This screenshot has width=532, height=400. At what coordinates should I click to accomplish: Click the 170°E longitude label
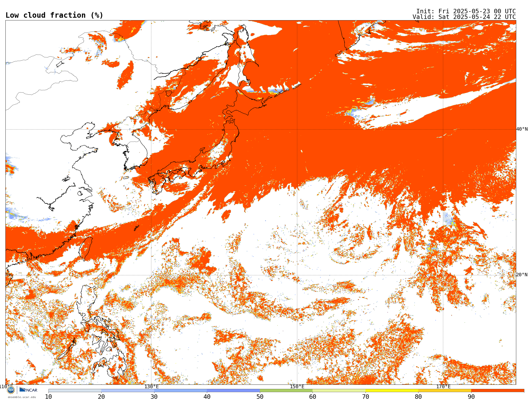[x=443, y=387]
